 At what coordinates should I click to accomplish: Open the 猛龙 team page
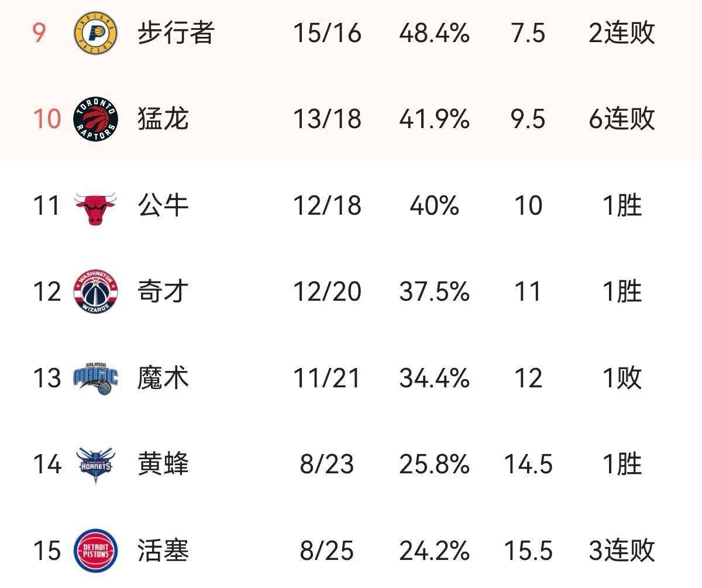pos(163,119)
